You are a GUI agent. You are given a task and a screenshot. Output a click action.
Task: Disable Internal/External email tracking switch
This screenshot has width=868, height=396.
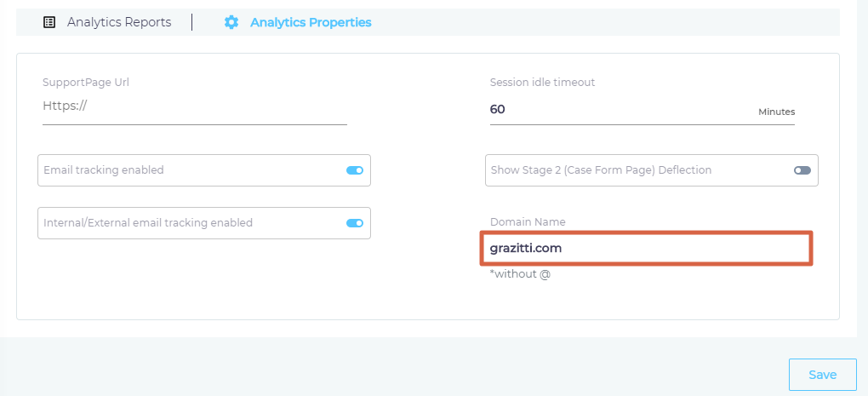tap(354, 223)
